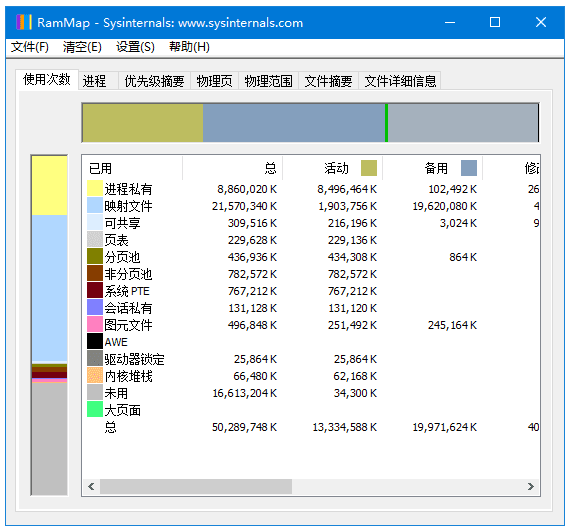Switch to the 使用次数 tab
This screenshot has height=532, width=570.
click(x=47, y=79)
